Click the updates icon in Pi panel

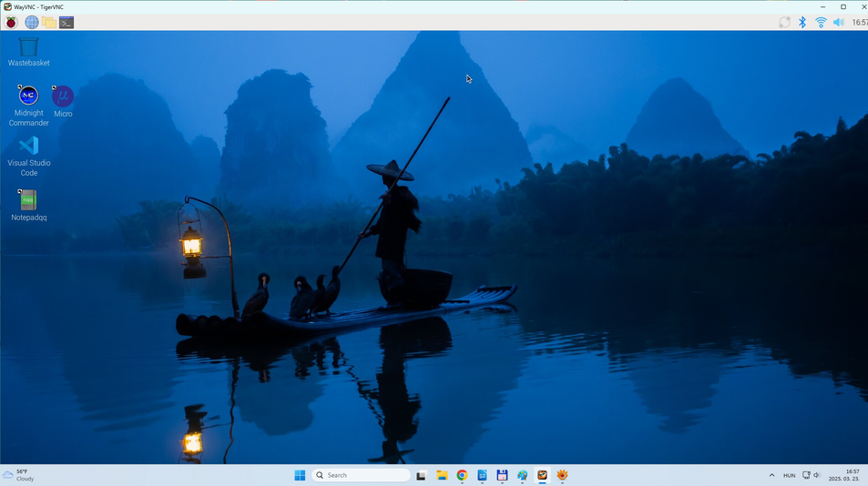pos(784,22)
